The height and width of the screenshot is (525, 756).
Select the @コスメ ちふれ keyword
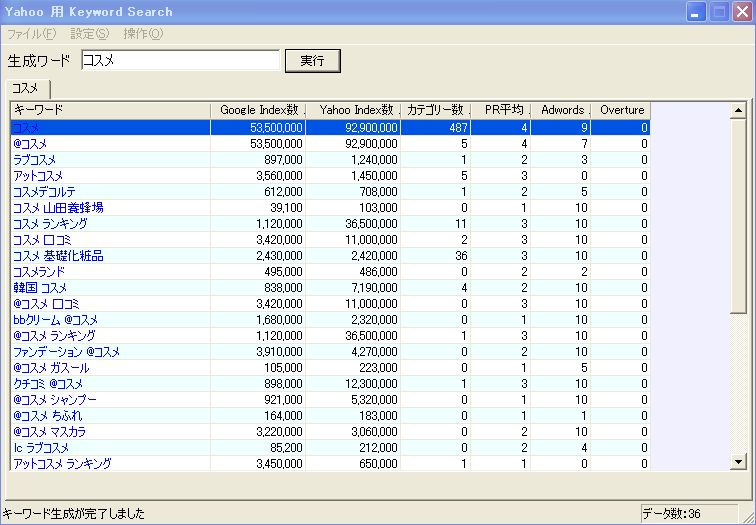(48, 416)
